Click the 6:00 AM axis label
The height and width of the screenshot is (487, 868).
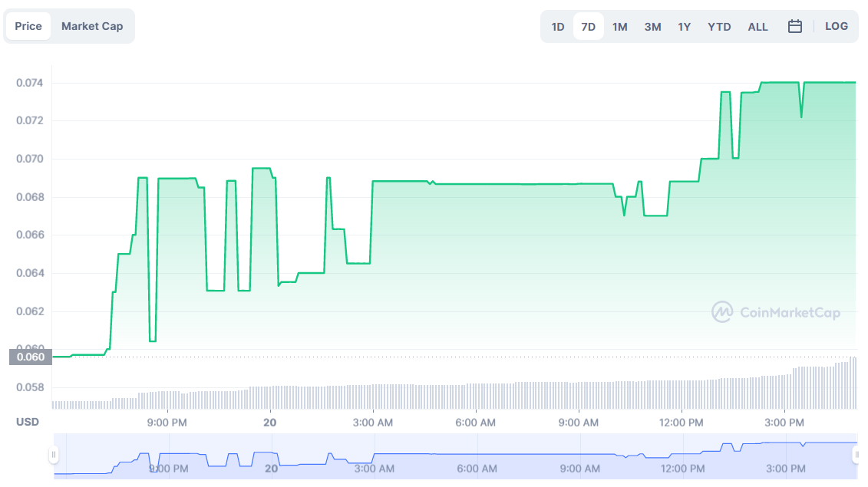click(x=475, y=422)
